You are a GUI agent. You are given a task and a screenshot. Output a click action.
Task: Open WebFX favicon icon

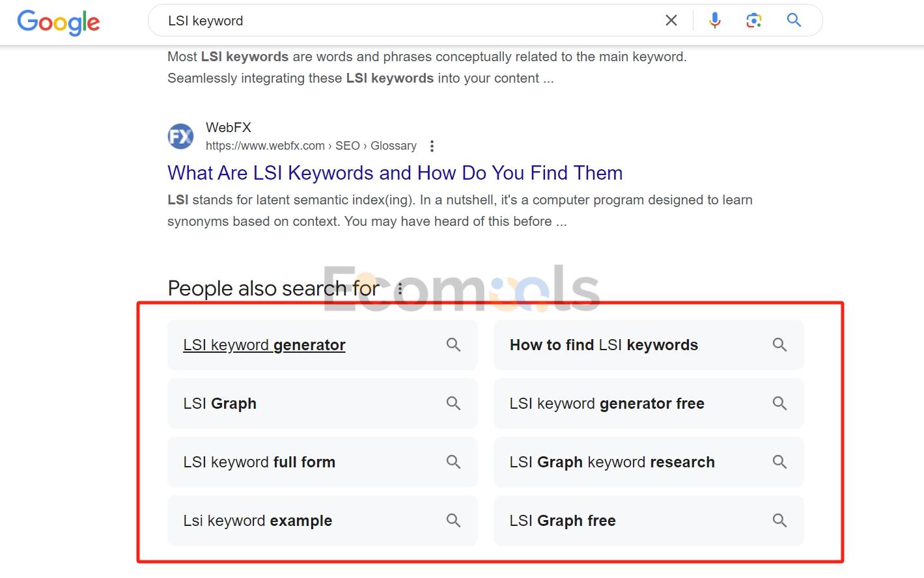point(180,136)
